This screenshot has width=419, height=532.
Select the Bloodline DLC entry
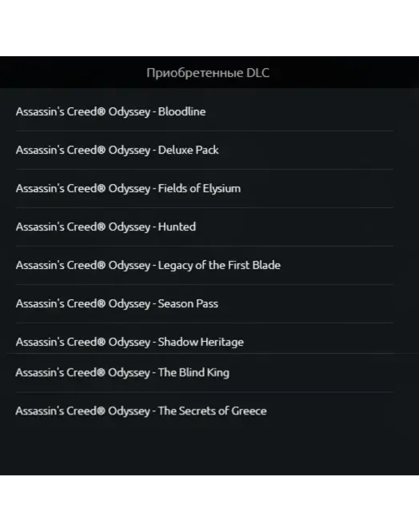click(x=111, y=112)
